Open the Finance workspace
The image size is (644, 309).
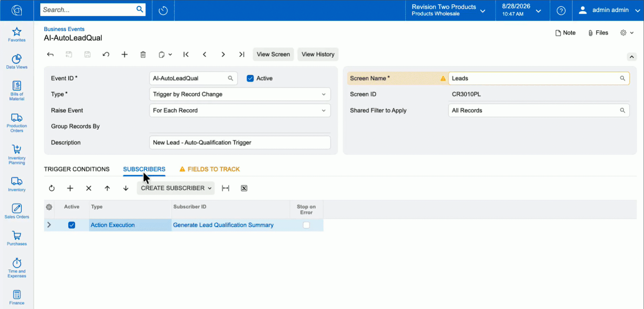(16, 297)
